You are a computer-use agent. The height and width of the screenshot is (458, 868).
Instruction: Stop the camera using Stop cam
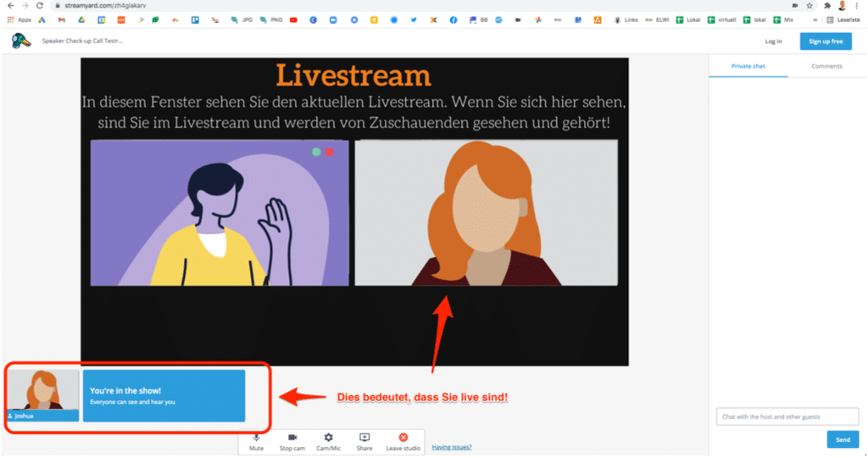click(292, 440)
